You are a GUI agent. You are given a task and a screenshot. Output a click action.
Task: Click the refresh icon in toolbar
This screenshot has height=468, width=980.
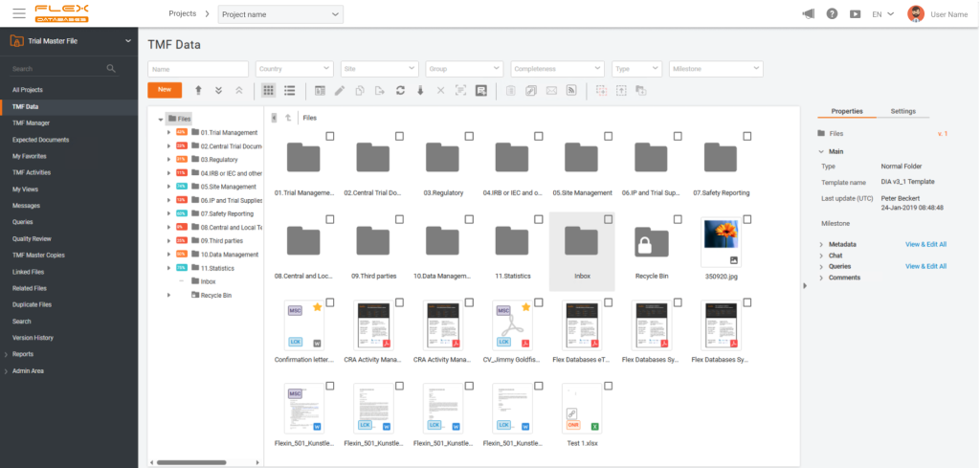pos(400,90)
